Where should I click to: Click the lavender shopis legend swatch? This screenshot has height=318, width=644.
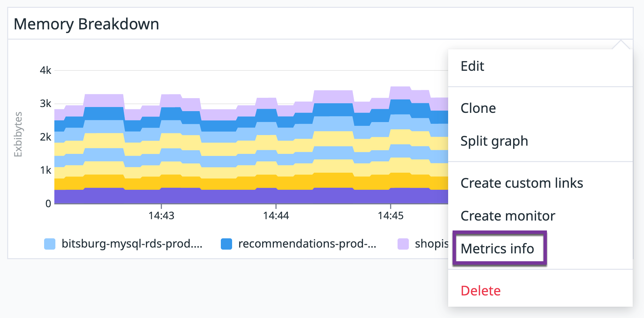403,244
